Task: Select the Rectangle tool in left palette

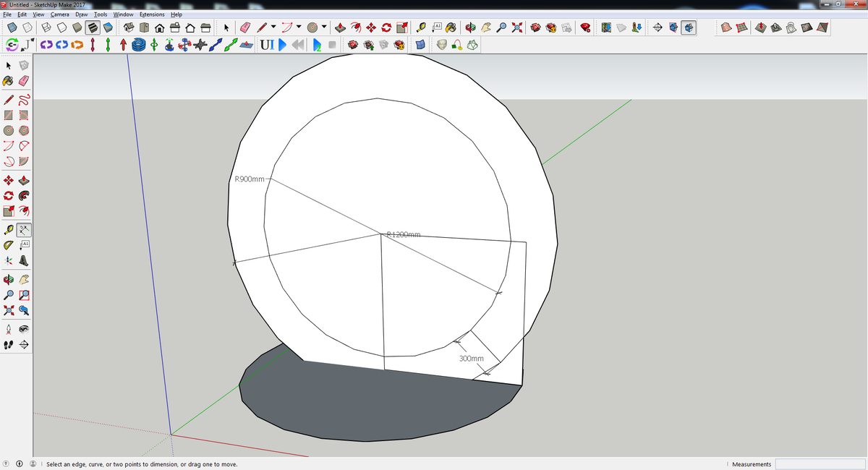Action: [9, 115]
